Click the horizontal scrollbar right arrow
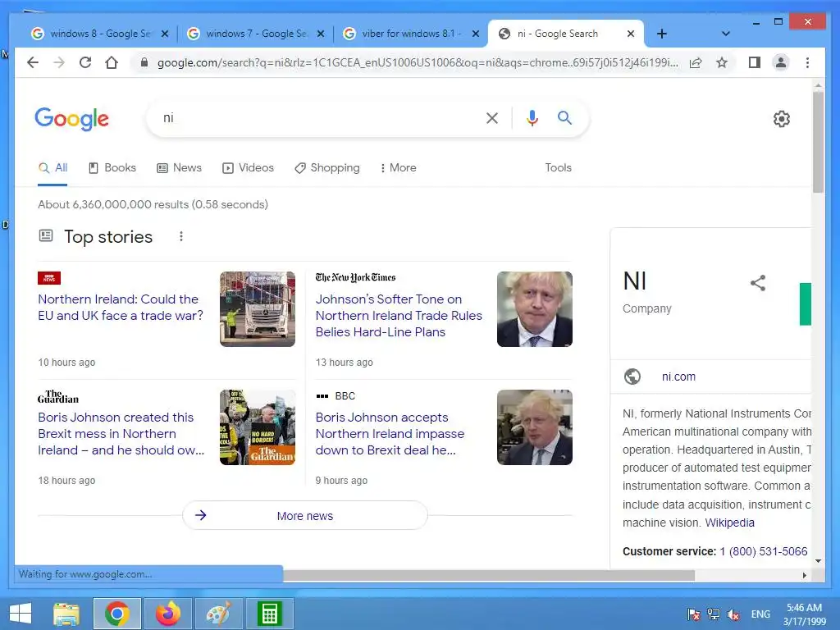Image resolution: width=840 pixels, height=630 pixels. click(804, 575)
